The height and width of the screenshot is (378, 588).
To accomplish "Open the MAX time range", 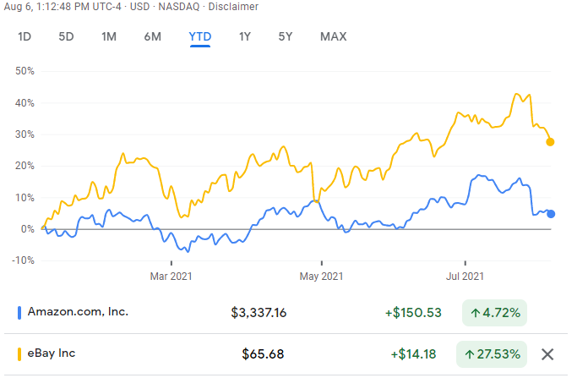I will (x=333, y=36).
